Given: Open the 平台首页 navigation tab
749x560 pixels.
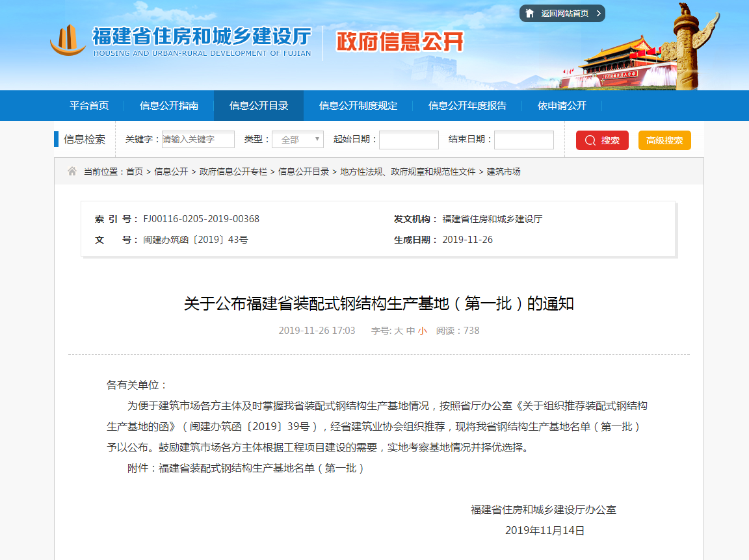Looking at the screenshot, I should 89,106.
